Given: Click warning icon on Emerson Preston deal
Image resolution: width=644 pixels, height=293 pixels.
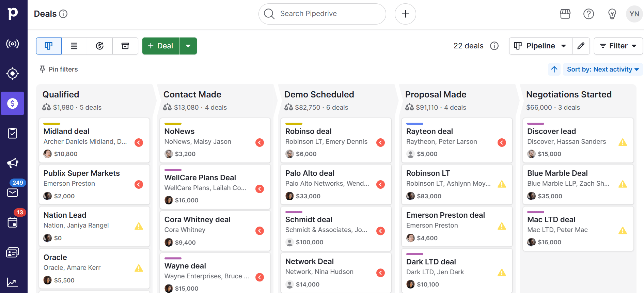Looking at the screenshot, I should 502,226.
